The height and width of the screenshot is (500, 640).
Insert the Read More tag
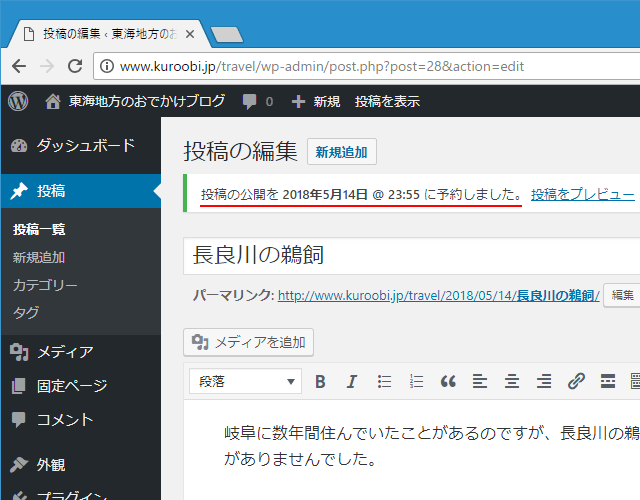click(608, 382)
